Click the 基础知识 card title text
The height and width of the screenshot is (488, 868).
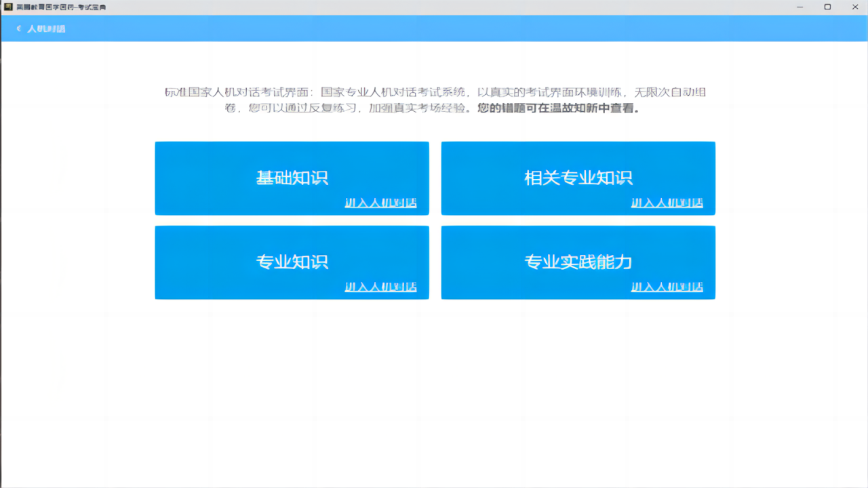click(x=292, y=178)
